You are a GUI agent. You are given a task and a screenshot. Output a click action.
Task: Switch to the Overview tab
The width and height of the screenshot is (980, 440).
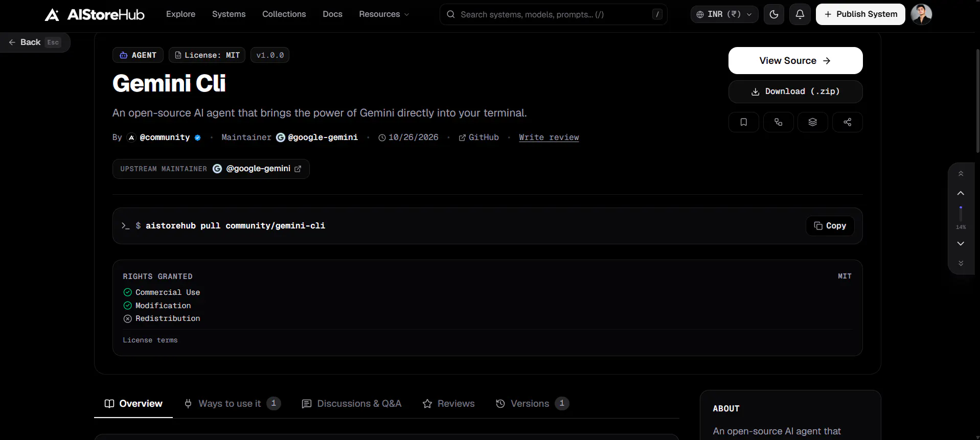click(133, 404)
